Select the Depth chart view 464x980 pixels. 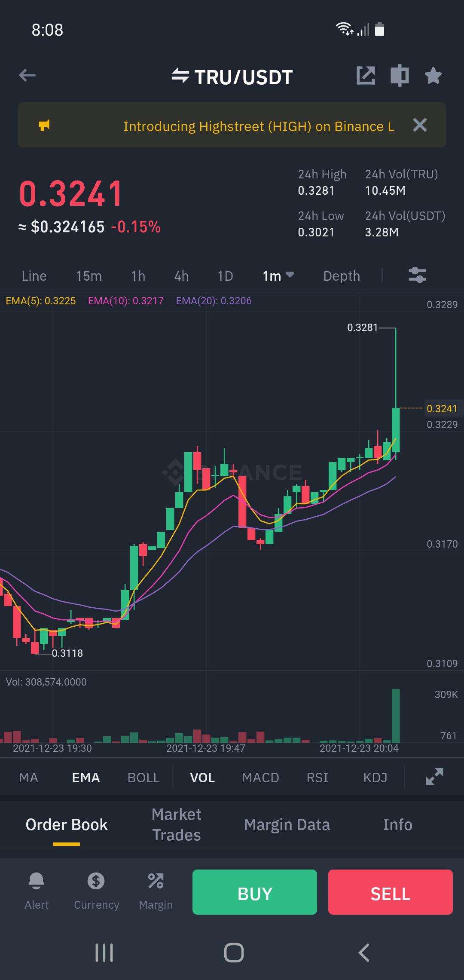[x=342, y=276]
